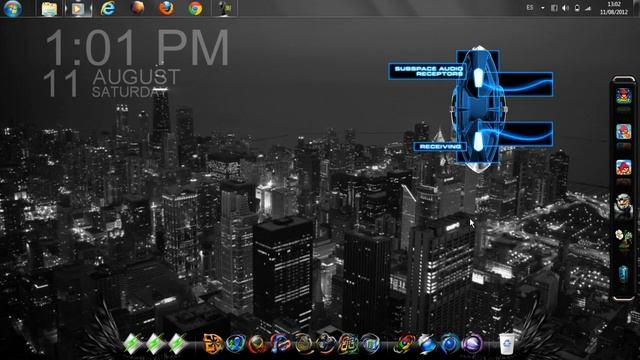Click the 11 AUGUST SATURDAY date widget
Screen dimensions: 640x360
click(111, 83)
